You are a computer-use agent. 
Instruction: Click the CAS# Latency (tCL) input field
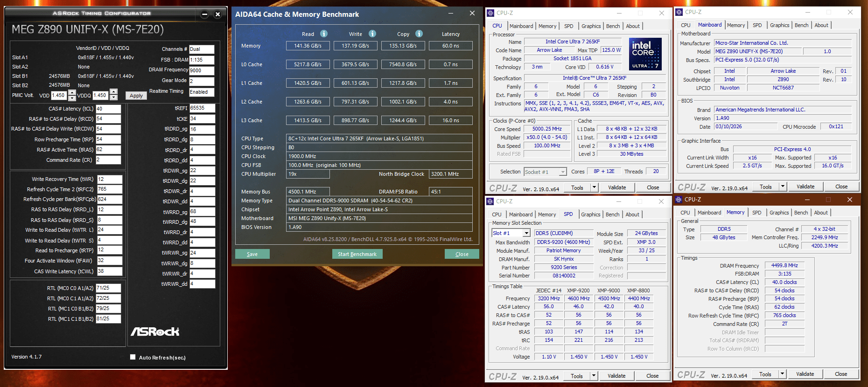click(108, 109)
